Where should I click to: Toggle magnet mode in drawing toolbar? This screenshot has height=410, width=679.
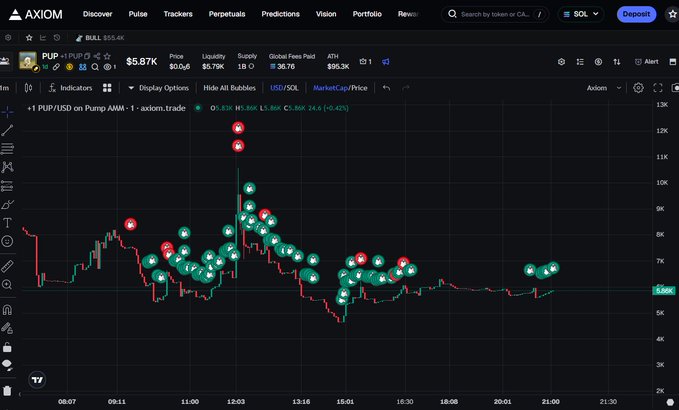7,310
